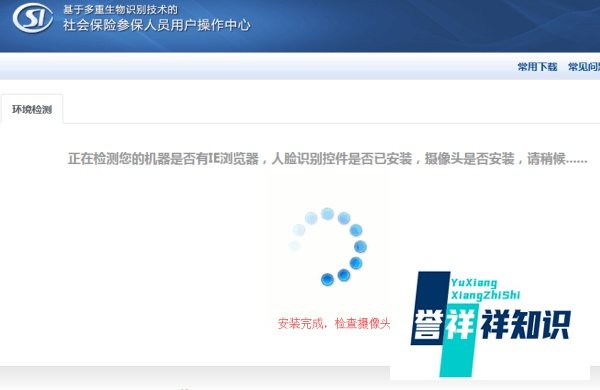
Task: Select the 环境检测 tab
Action: point(32,109)
